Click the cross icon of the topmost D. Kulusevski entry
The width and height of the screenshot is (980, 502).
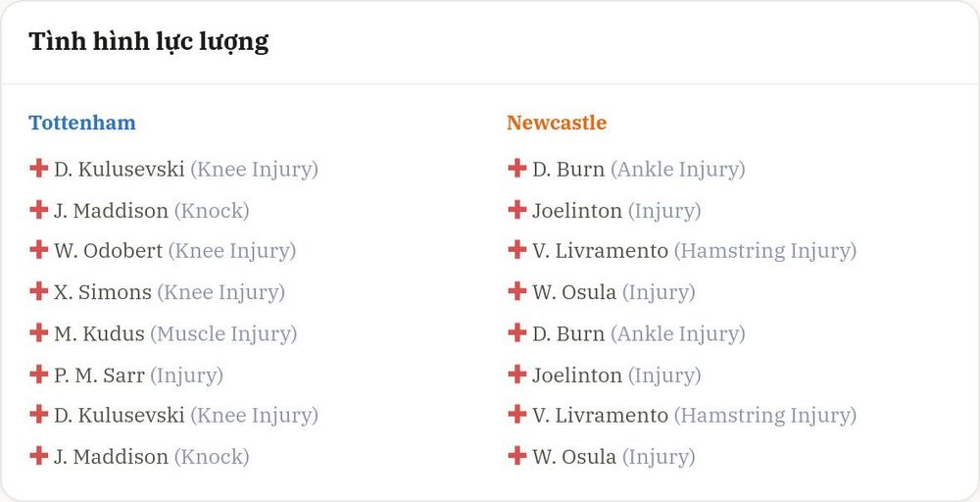(39, 168)
